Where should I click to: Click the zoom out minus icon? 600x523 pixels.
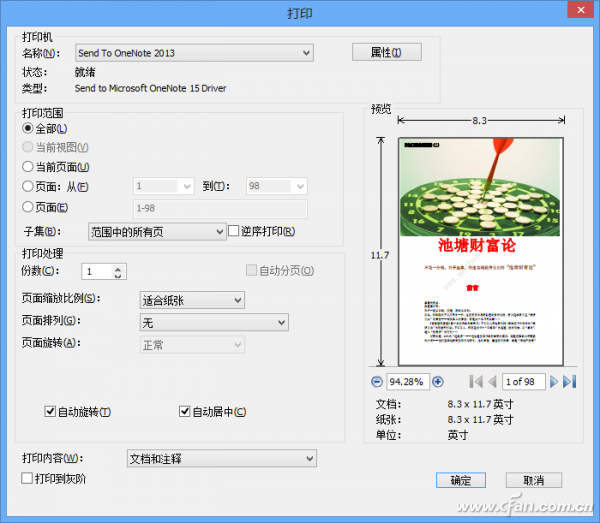[x=377, y=381]
